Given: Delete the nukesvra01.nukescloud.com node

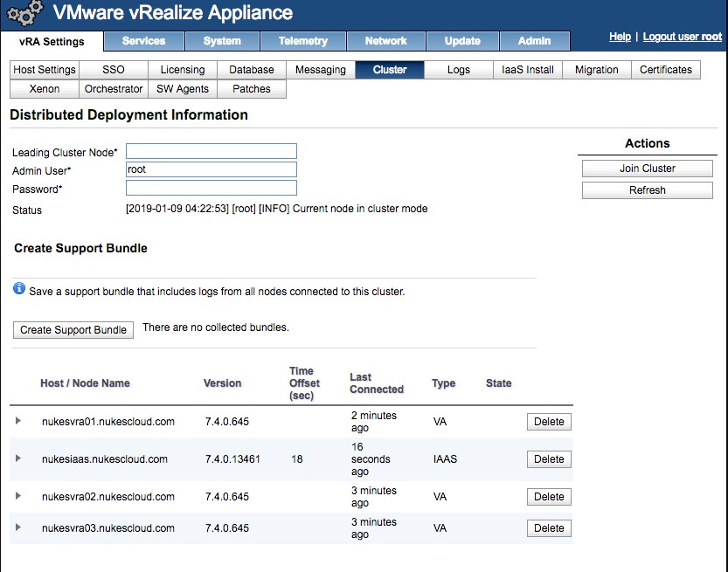Looking at the screenshot, I should (x=549, y=422).
